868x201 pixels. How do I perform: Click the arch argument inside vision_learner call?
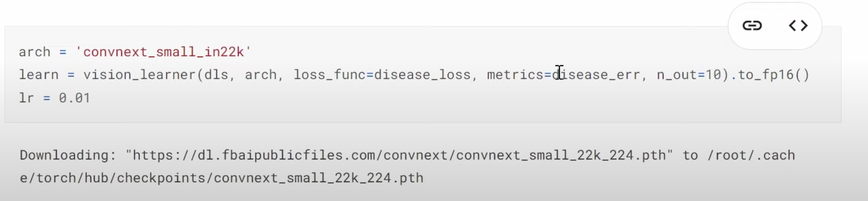pyautogui.click(x=261, y=75)
